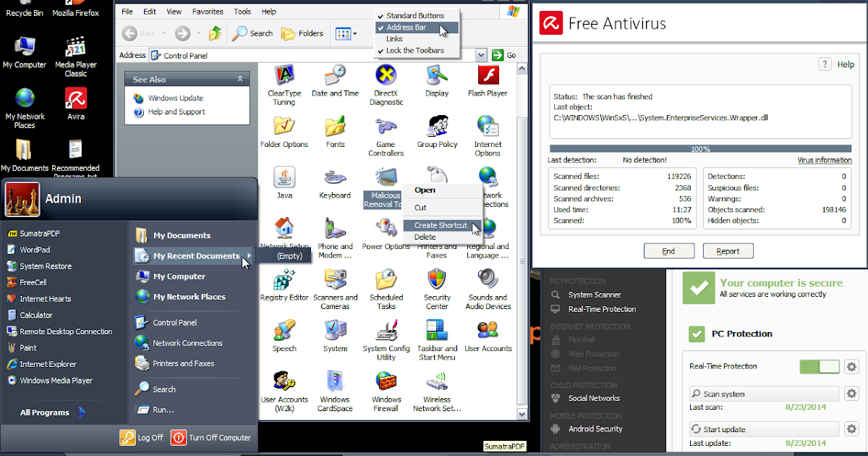Screen dimensions: 868x456
Task: Open Taskbar and Start Menu settings
Action: pyautogui.click(x=437, y=340)
